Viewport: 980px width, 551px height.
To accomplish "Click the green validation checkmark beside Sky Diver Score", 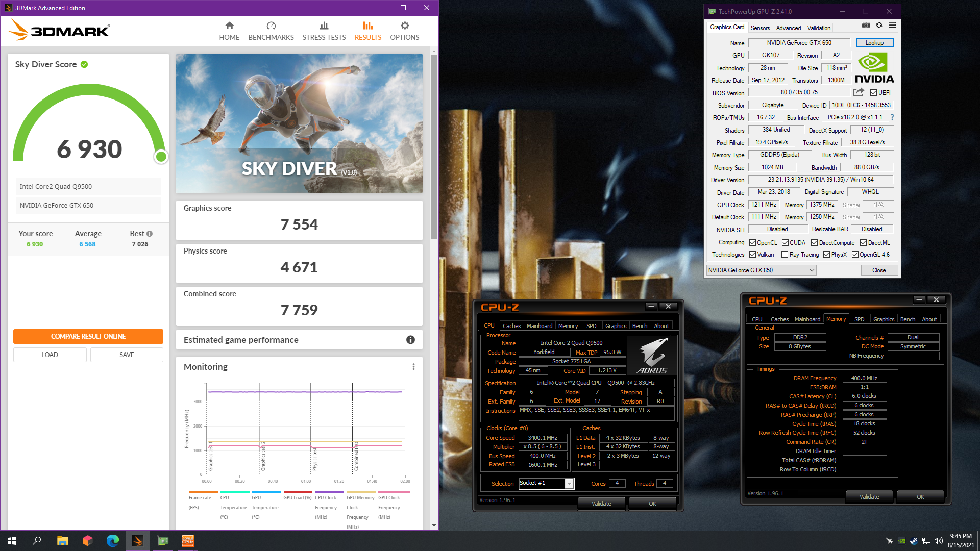I will coord(84,64).
